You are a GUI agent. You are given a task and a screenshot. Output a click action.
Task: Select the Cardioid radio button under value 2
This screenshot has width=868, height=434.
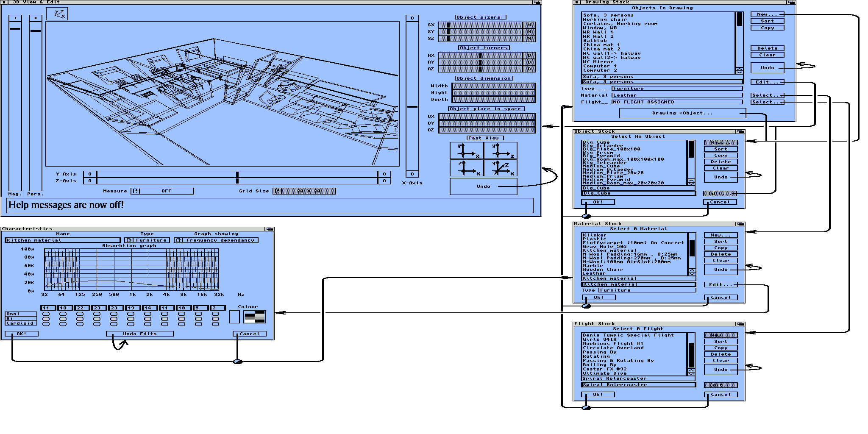coord(215,324)
